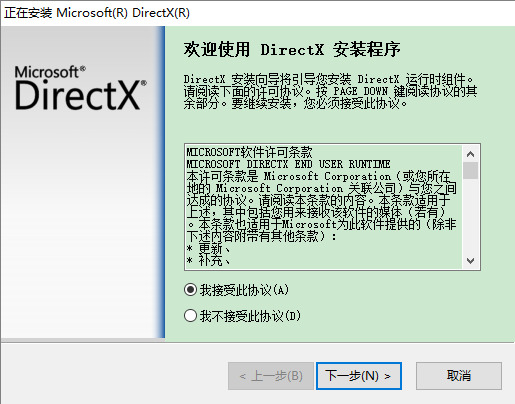Image resolution: width=515 pixels, height=404 pixels.
Task: Click inside the license agreement text box
Action: (x=324, y=207)
